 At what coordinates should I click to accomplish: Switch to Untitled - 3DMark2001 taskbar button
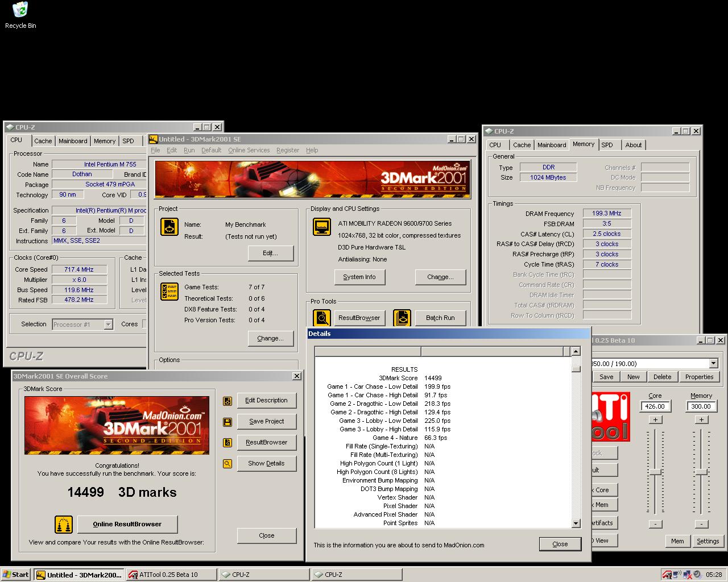click(x=78, y=575)
